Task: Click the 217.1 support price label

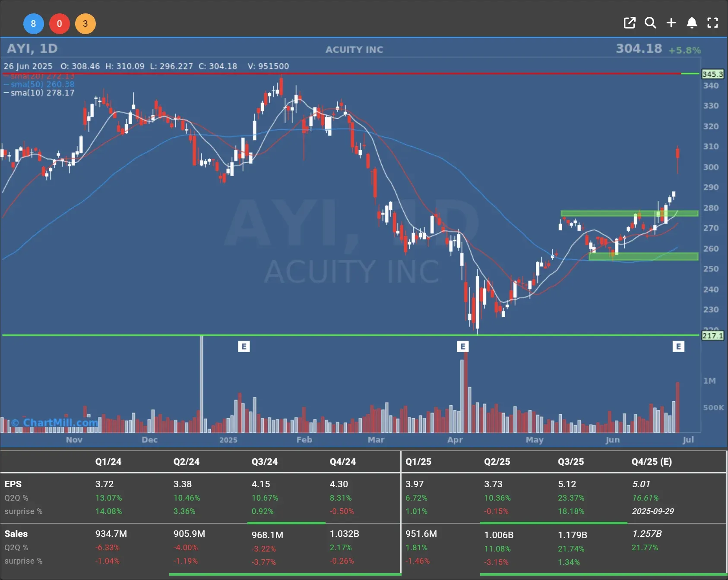Action: pyautogui.click(x=712, y=335)
